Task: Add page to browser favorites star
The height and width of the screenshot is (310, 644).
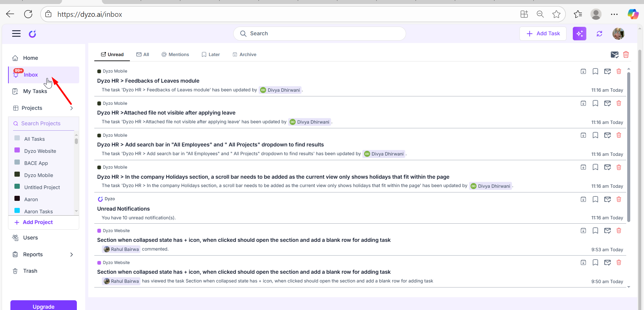Action: [x=556, y=14]
